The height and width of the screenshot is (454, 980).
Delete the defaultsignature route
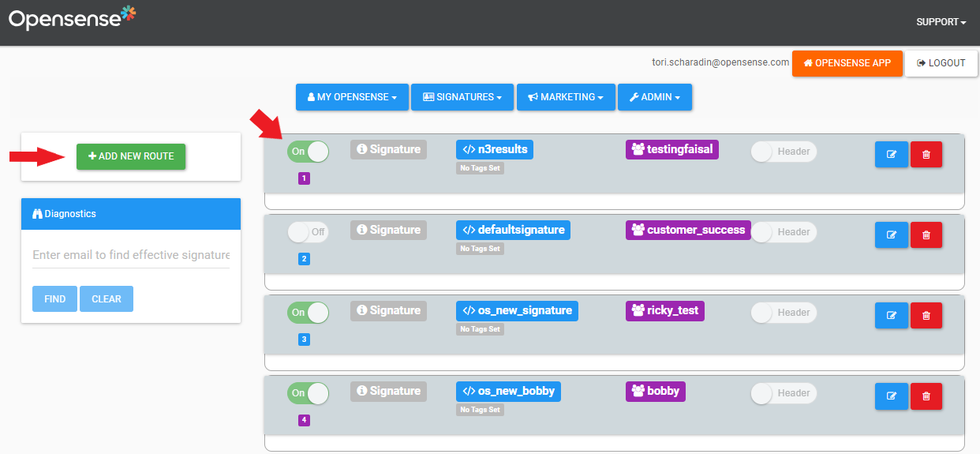(926, 235)
